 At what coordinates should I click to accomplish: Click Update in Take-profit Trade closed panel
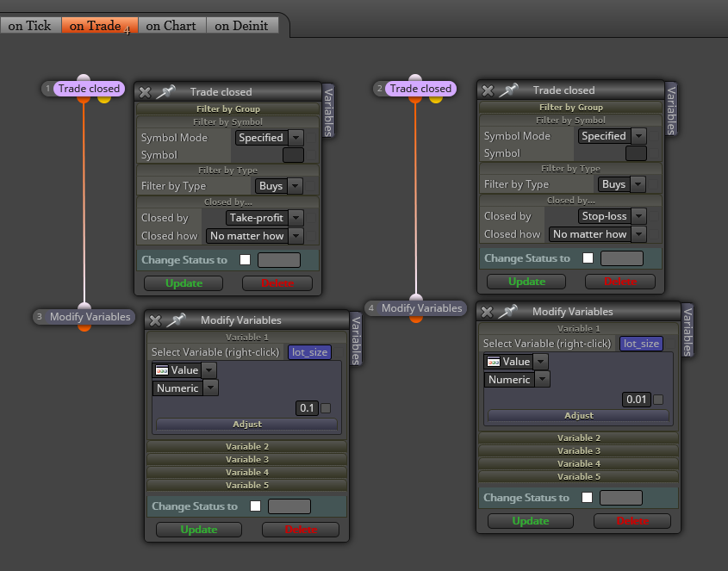pos(184,283)
